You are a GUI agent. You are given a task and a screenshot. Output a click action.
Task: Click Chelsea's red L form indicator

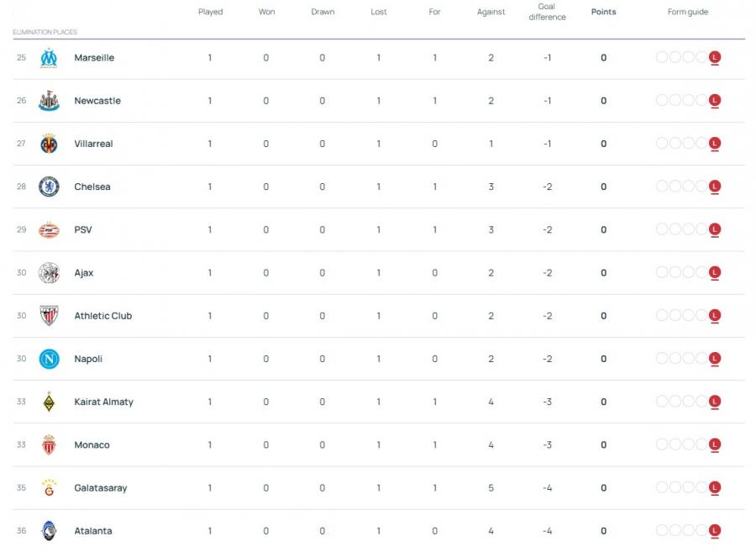point(715,187)
